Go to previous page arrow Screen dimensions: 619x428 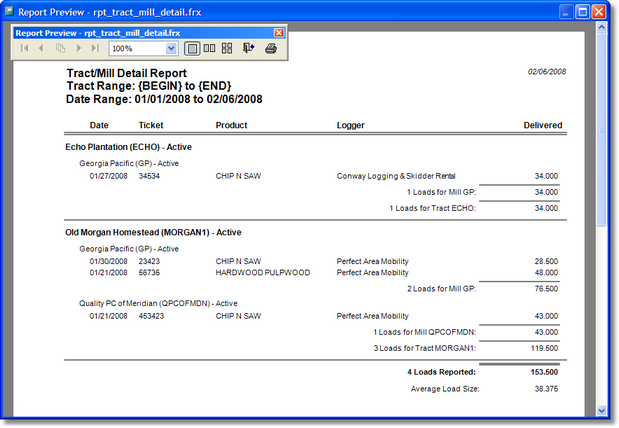[41, 48]
